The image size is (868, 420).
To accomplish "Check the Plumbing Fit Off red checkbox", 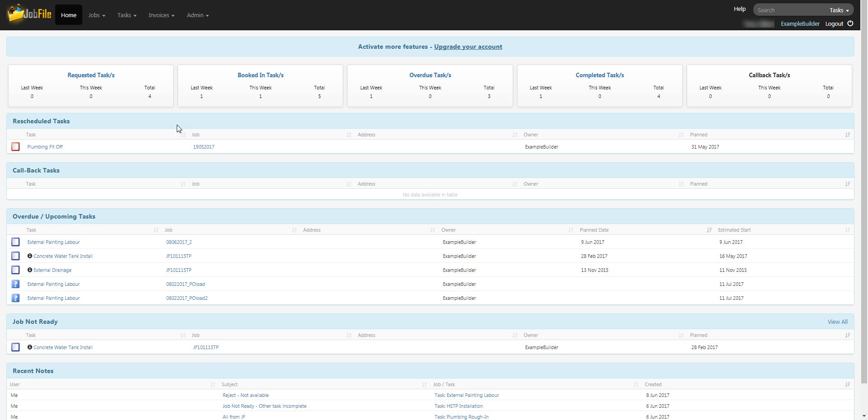I will (15, 147).
